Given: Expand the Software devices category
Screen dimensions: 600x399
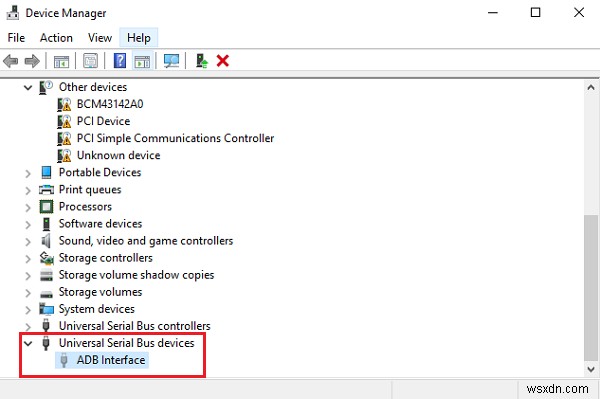Looking at the screenshot, I should tap(28, 225).
